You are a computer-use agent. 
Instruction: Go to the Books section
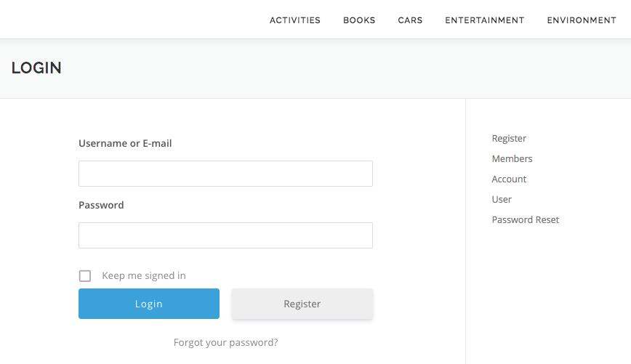click(x=359, y=20)
